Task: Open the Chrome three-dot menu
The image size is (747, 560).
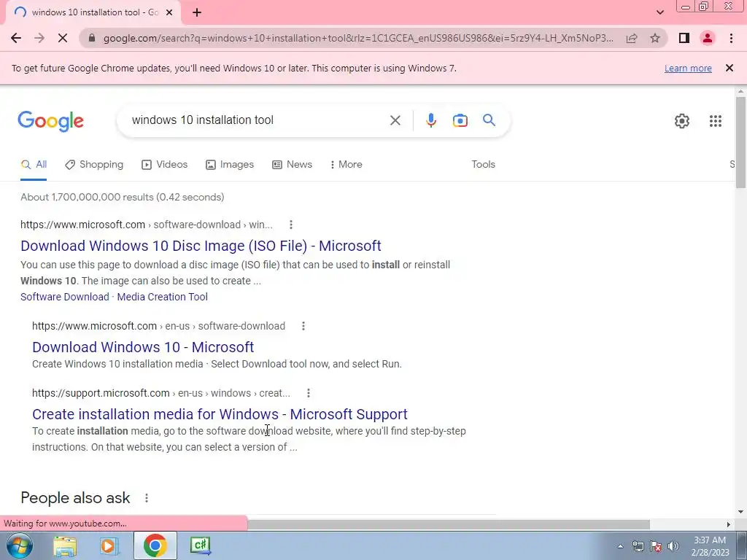Action: coord(731,38)
